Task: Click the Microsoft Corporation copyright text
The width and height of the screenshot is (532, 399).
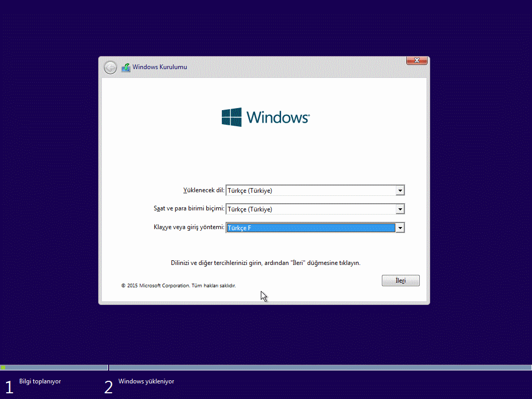Action: [179, 286]
